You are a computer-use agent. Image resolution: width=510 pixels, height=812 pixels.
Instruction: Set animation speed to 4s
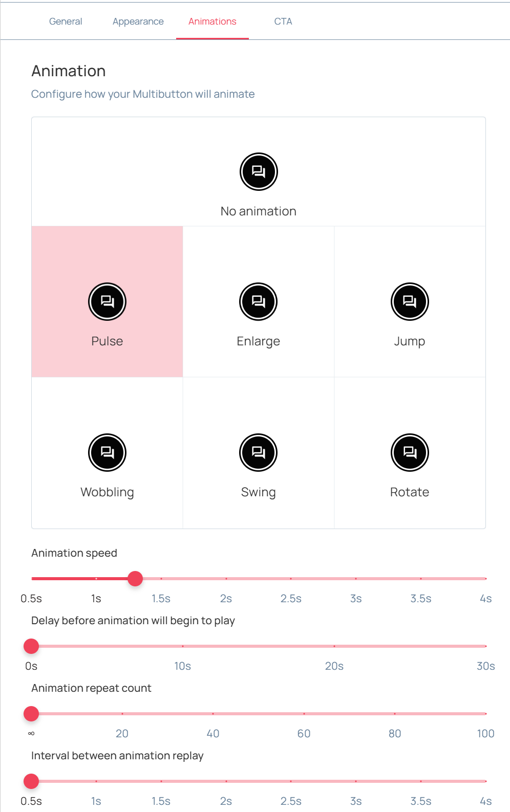(x=485, y=579)
